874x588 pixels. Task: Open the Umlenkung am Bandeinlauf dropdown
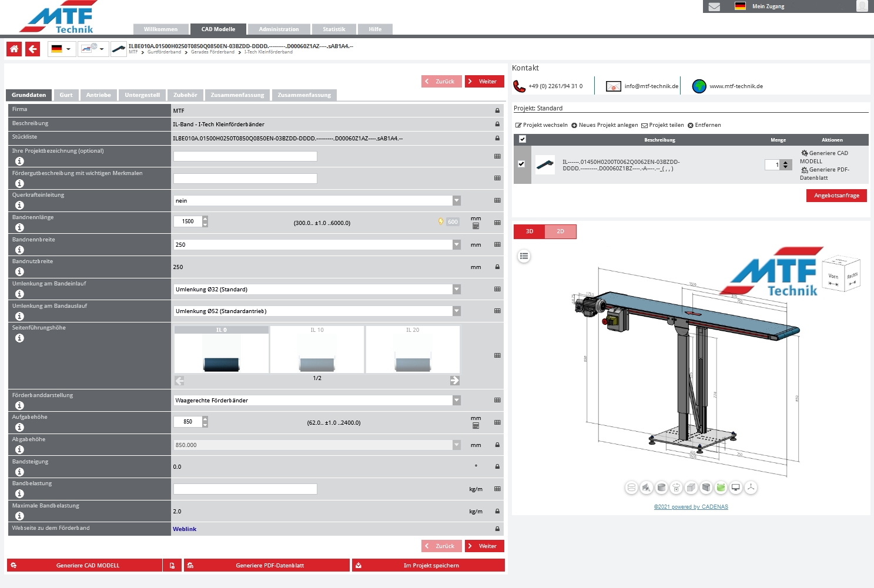(317, 289)
